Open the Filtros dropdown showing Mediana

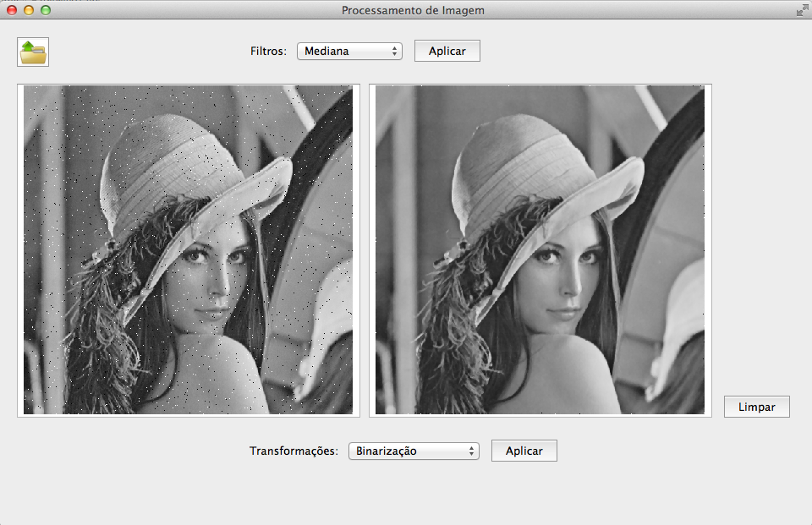[x=348, y=52]
